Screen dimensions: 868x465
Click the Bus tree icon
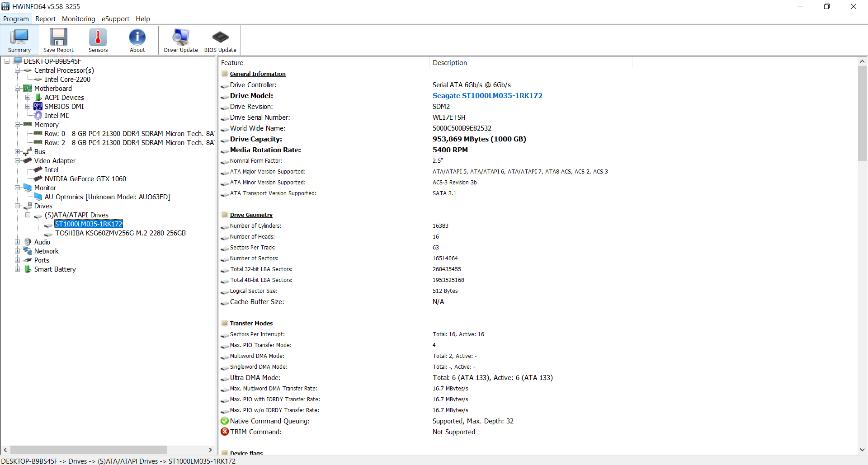(28, 151)
